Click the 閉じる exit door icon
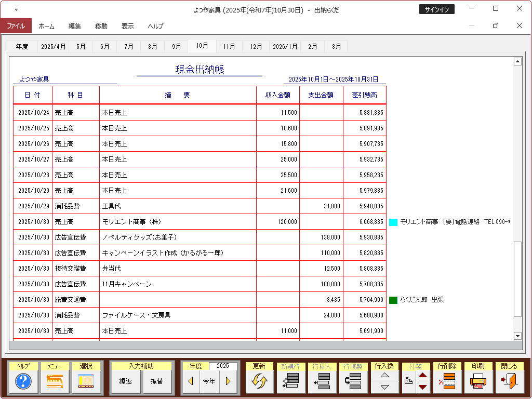Image resolution: width=532 pixels, height=399 pixels. [509, 382]
